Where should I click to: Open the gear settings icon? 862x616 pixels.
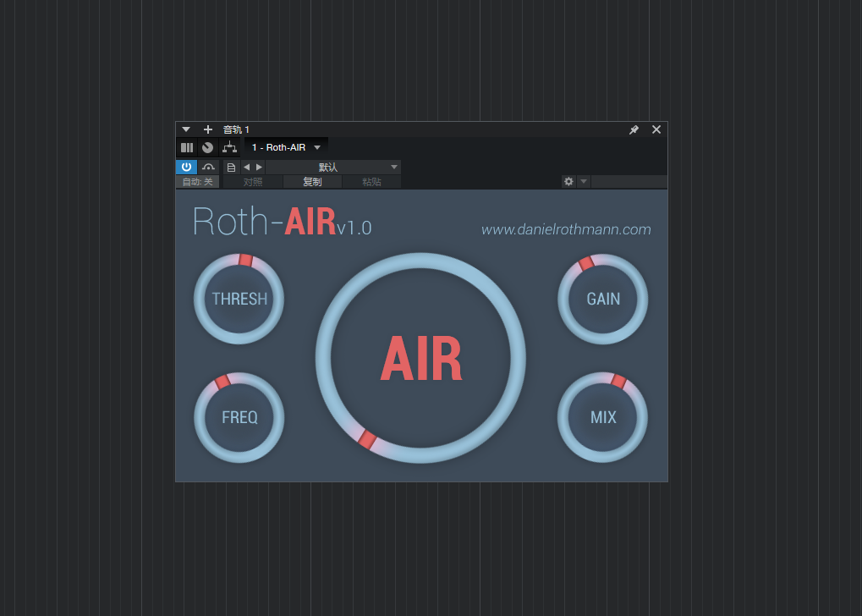point(568,181)
